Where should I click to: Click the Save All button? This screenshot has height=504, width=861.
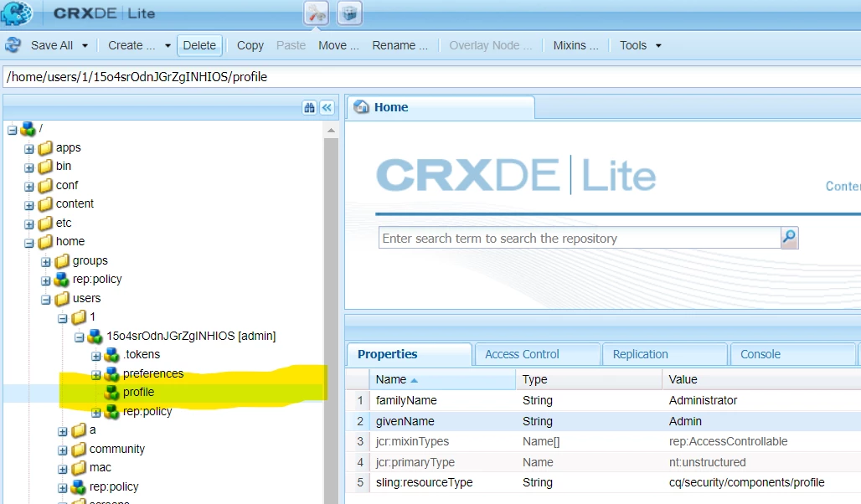click(52, 45)
